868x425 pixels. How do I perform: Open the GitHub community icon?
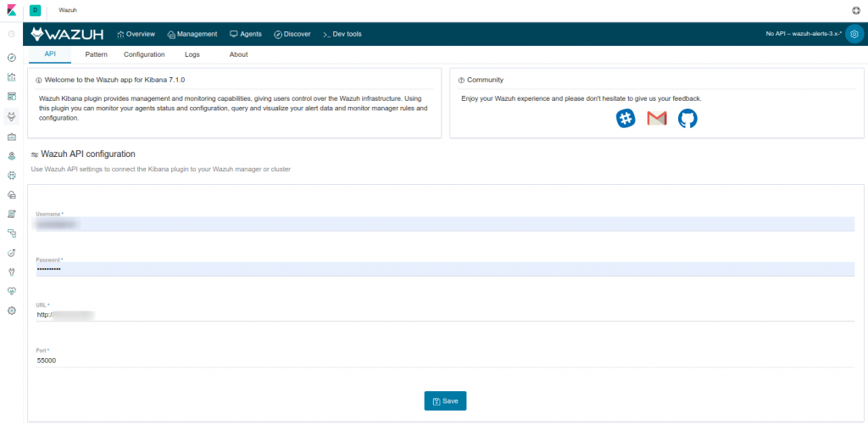[x=687, y=118]
